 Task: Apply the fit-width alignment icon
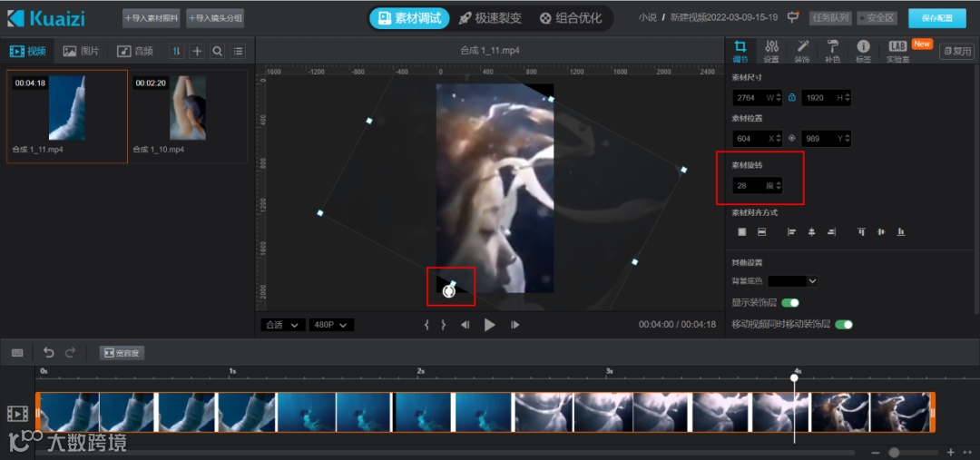pos(761,232)
